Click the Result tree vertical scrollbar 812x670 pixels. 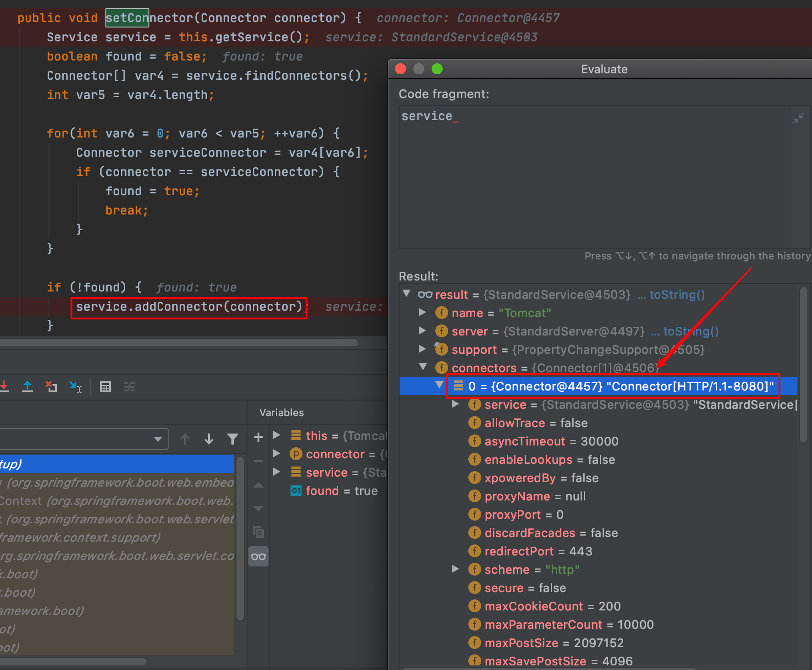803,365
